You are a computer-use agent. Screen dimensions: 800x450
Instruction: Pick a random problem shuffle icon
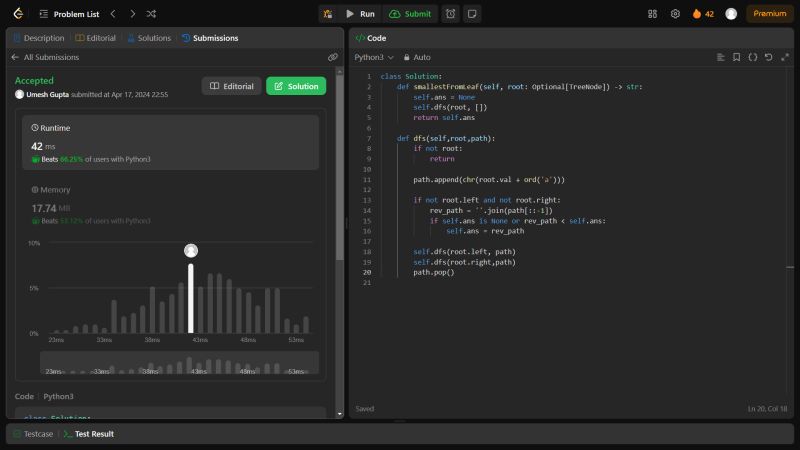coord(152,14)
